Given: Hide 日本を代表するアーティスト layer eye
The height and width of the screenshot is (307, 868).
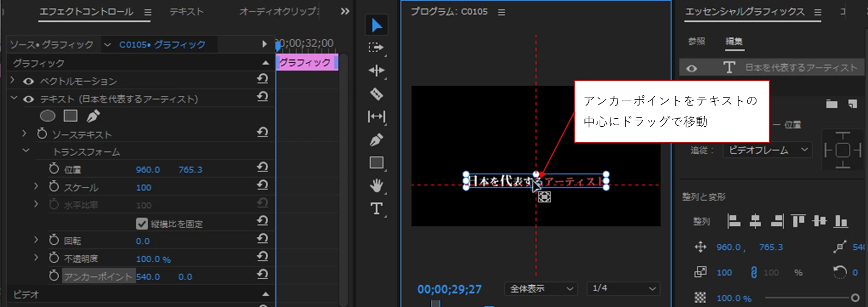Looking at the screenshot, I should (x=692, y=69).
